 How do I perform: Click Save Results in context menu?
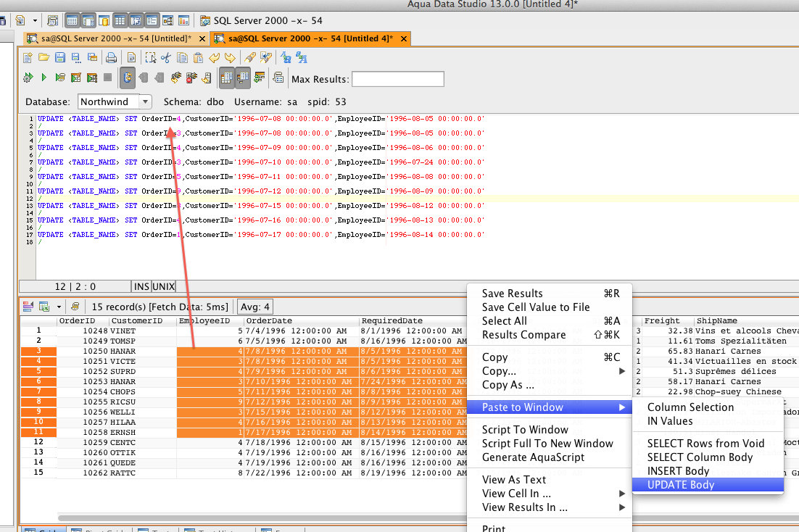point(550,293)
